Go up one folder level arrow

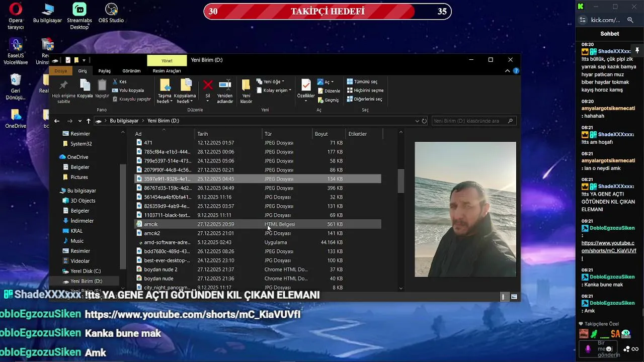(89, 121)
